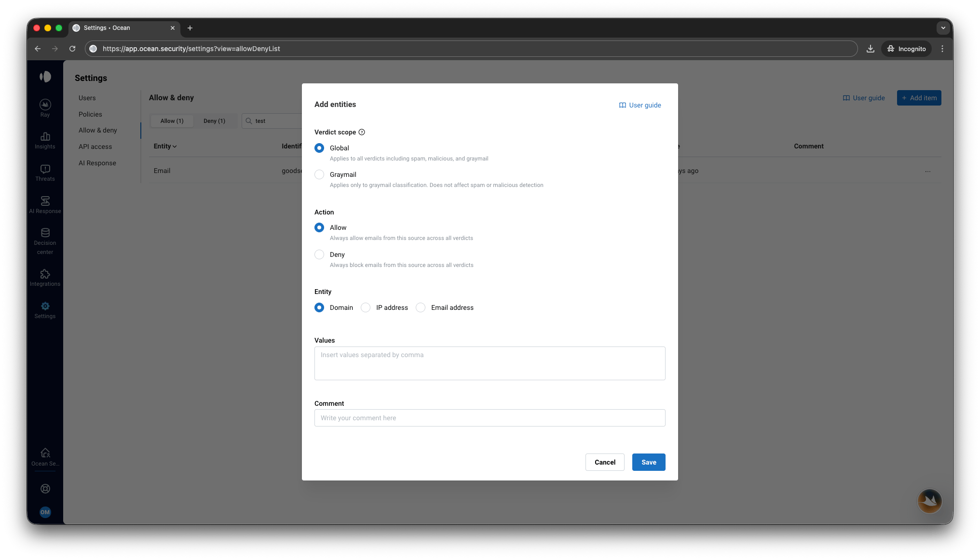This screenshot has width=980, height=560.
Task: Open Settings gear in the sidebar
Action: click(45, 310)
